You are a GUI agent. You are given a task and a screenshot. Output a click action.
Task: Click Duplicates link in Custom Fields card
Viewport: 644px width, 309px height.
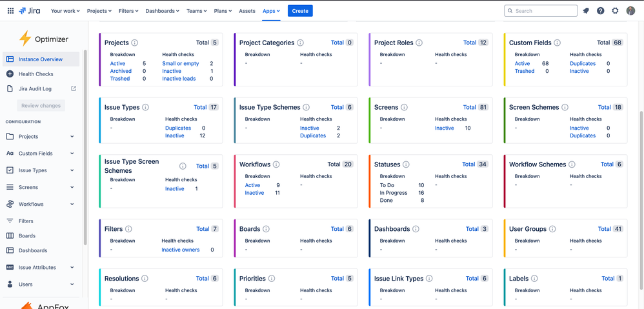[583, 64]
